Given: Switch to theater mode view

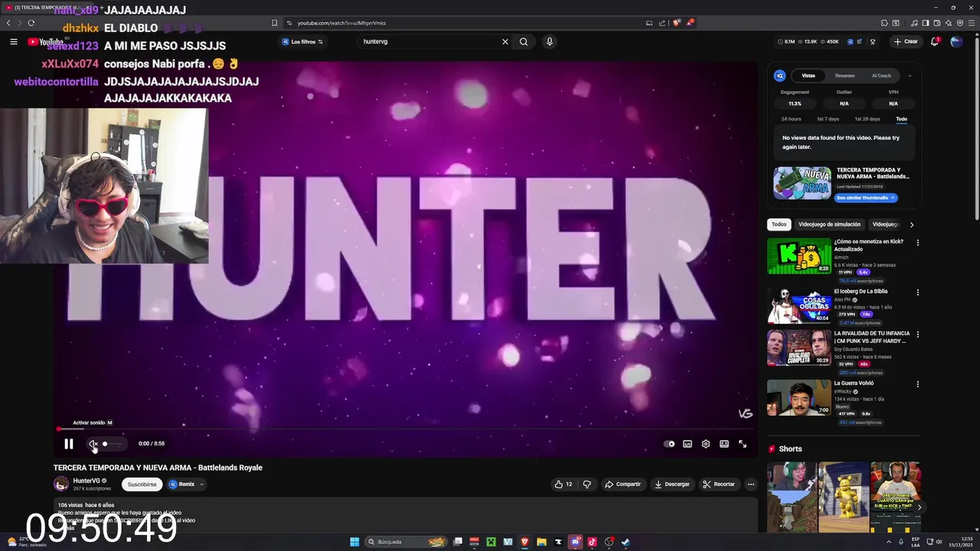Looking at the screenshot, I should pyautogui.click(x=724, y=444).
